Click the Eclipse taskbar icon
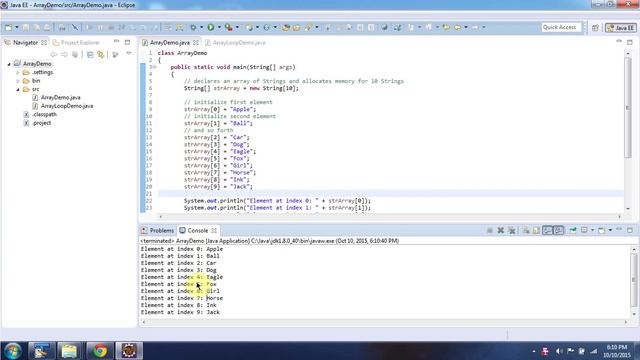Screen dimensions: 640x360 pyautogui.click(x=129, y=351)
